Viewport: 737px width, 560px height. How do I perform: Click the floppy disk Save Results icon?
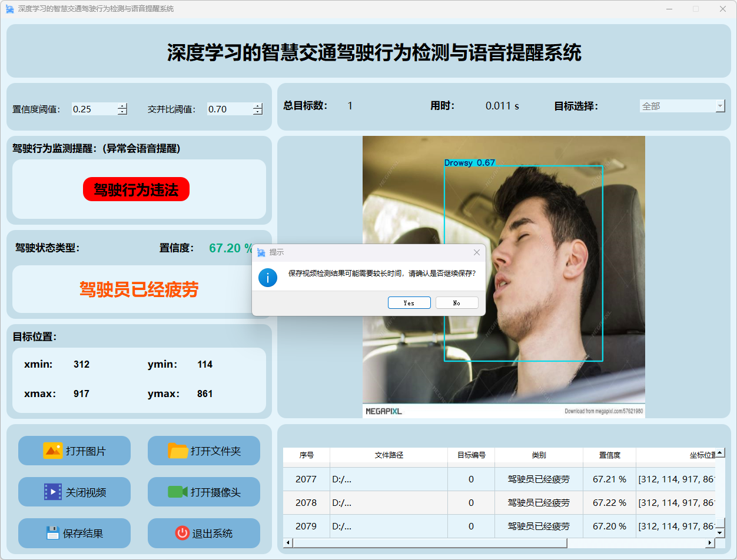click(53, 533)
